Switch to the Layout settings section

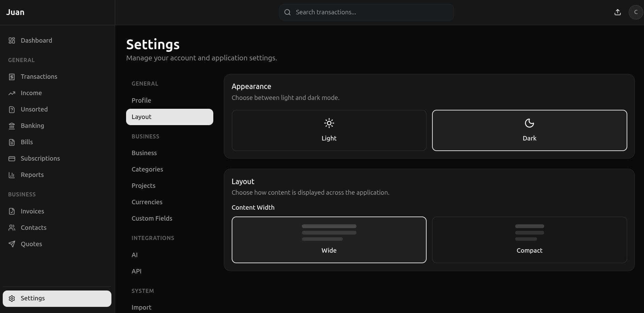coord(141,117)
